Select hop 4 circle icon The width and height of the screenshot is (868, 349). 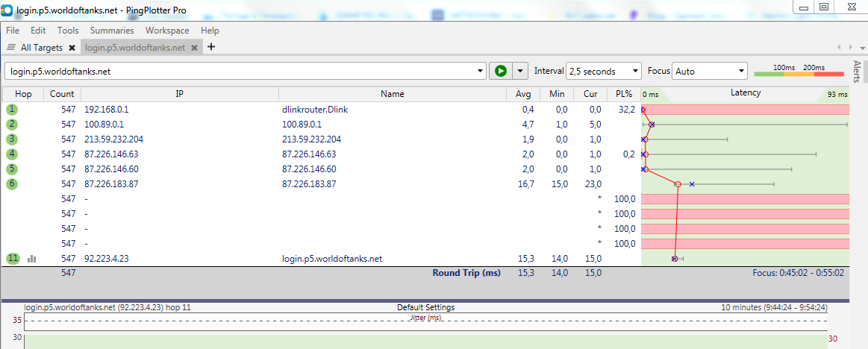point(12,154)
